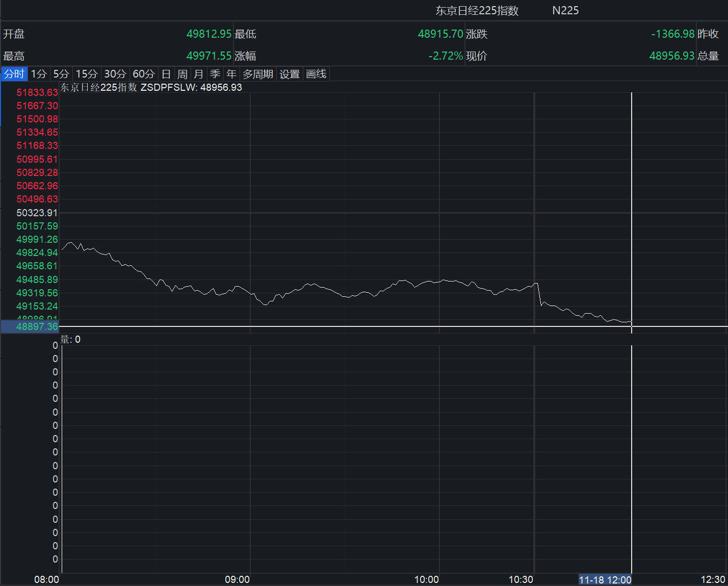Open the 多周期 multi-period view
The width and height of the screenshot is (728, 586).
point(258,74)
